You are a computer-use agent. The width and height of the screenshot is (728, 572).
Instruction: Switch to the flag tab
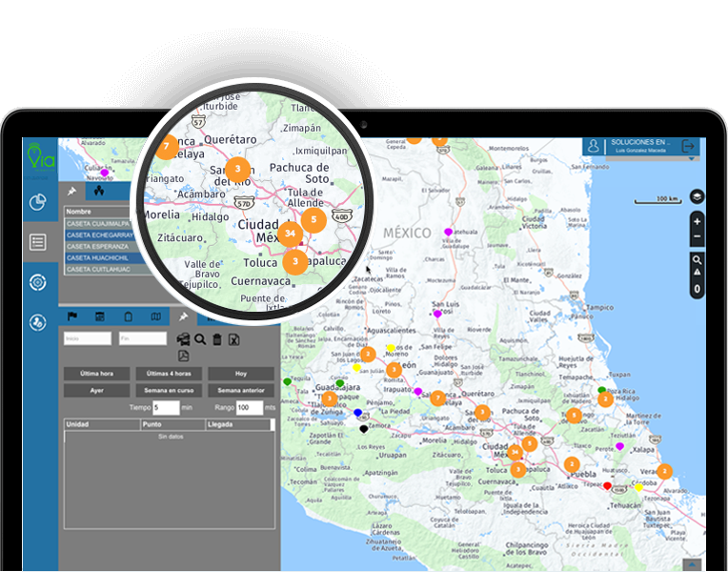71,317
